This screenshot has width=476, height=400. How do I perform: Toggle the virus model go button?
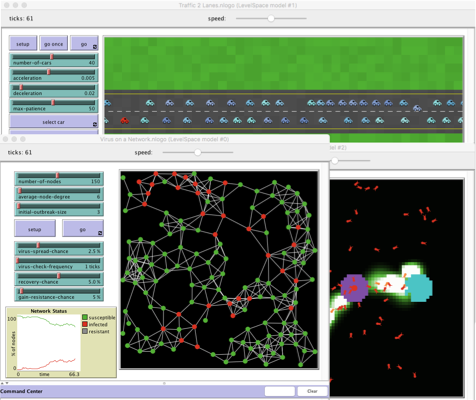pyautogui.click(x=83, y=229)
